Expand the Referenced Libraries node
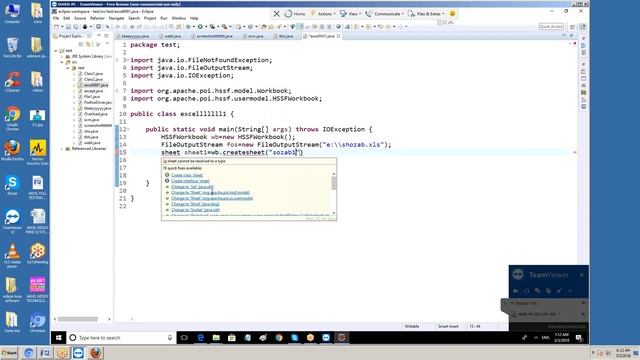640x360 pixels. click(62, 149)
